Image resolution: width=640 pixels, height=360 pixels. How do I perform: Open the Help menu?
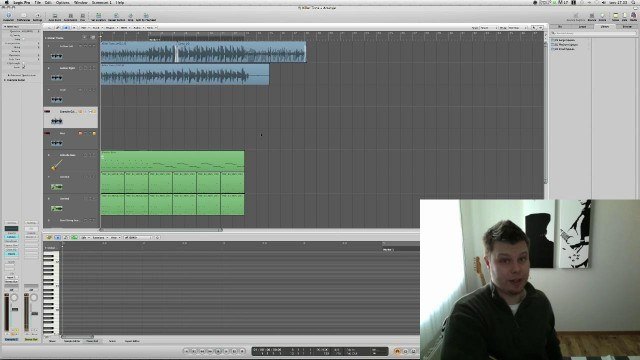coord(120,2)
